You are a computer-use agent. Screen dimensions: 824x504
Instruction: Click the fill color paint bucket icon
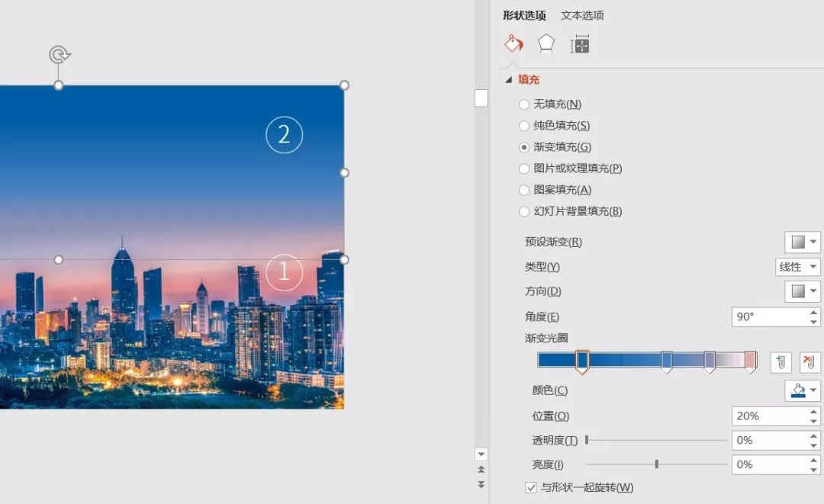[798, 390]
